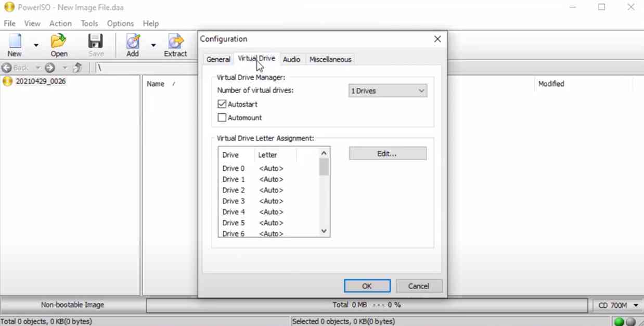Open the Back history dropdown arrow
The width and height of the screenshot is (644, 326).
click(x=37, y=68)
